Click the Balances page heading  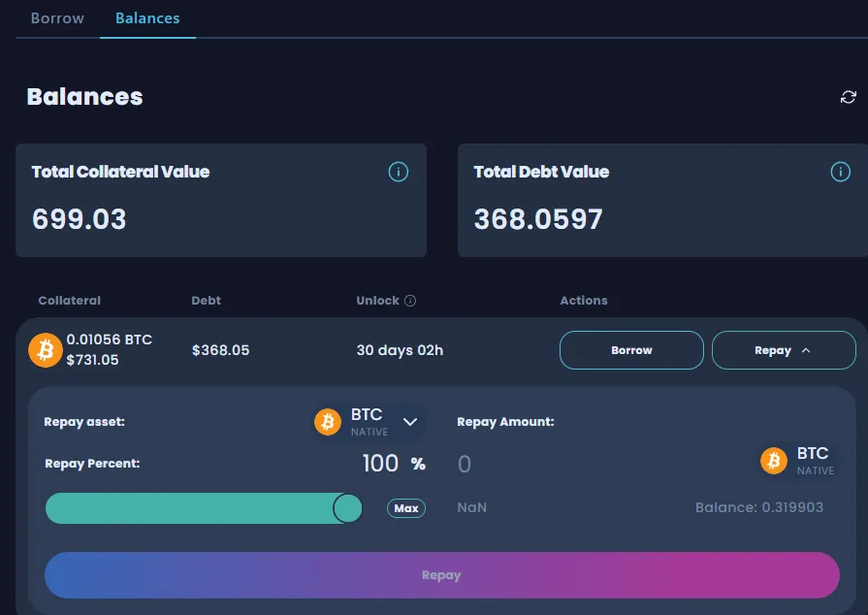pos(84,97)
